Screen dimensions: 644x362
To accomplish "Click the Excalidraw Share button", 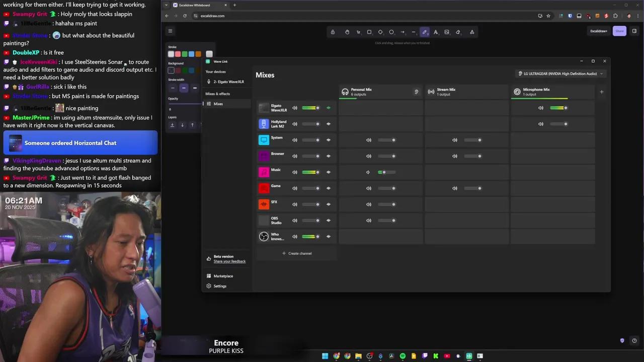I will click(619, 31).
